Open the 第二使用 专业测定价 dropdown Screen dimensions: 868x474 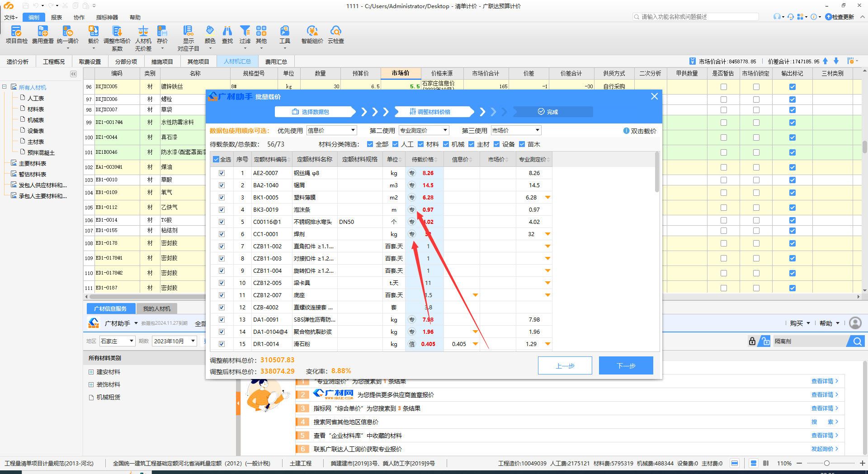(x=424, y=130)
